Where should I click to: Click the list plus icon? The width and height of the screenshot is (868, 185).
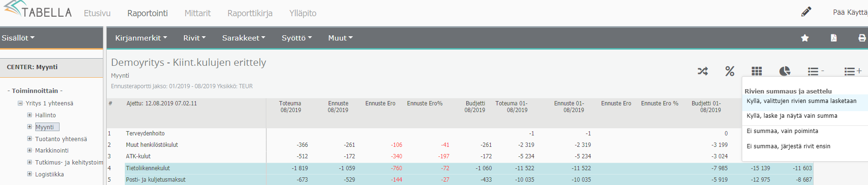click(853, 72)
